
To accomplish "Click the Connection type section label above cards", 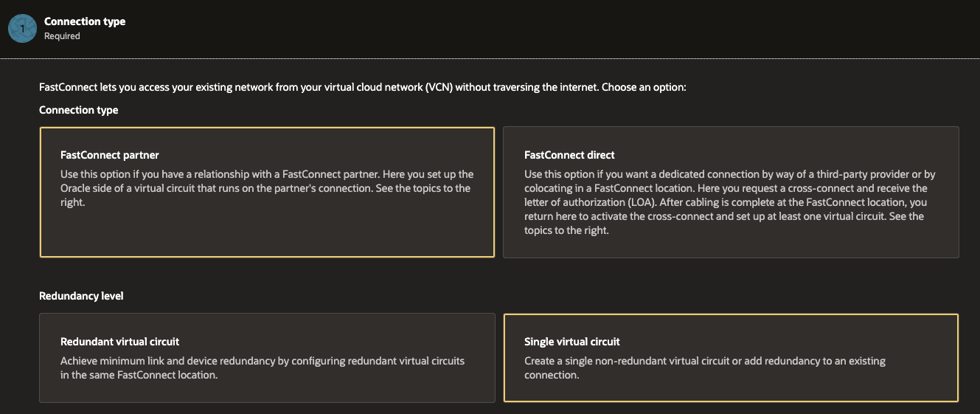I will tap(79, 110).
